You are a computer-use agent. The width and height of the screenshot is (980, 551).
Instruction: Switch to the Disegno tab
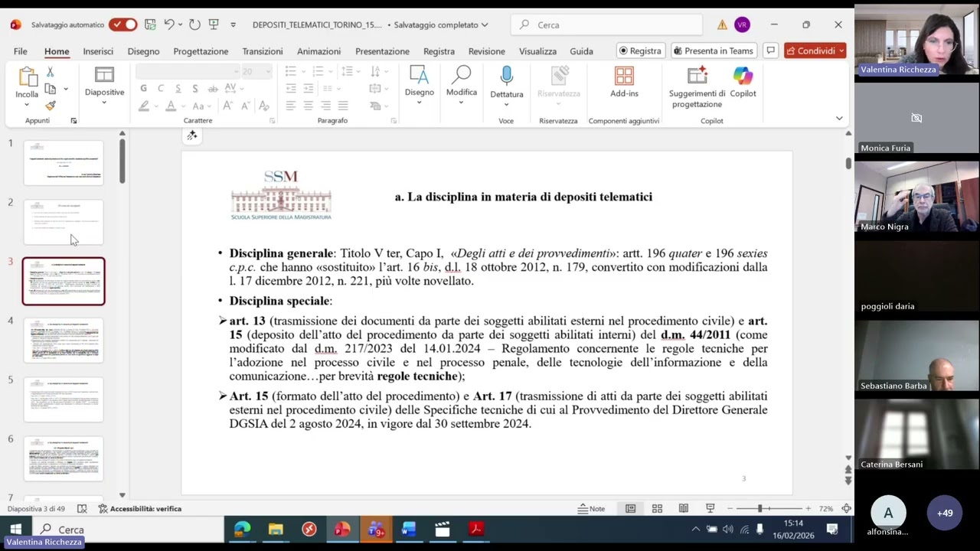(143, 51)
